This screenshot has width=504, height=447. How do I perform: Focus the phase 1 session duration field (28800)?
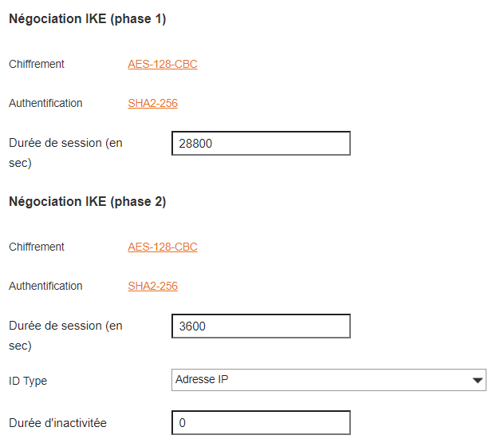click(261, 144)
